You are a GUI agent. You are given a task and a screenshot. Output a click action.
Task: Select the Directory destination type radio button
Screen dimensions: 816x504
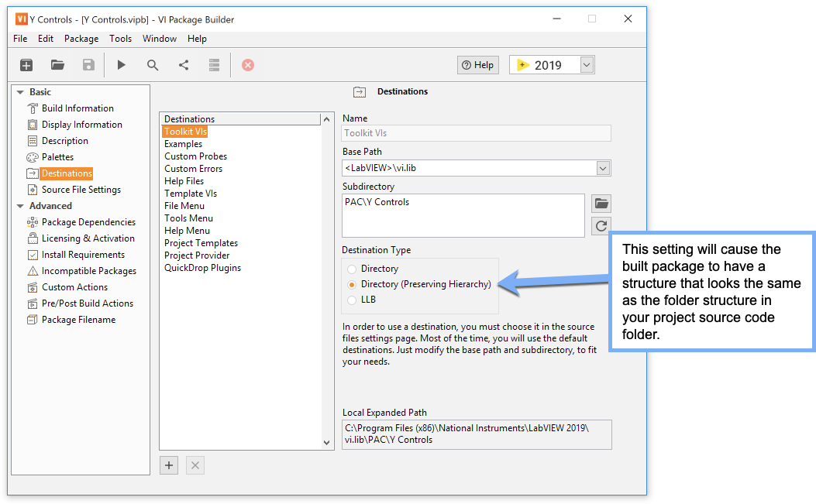coord(352,269)
